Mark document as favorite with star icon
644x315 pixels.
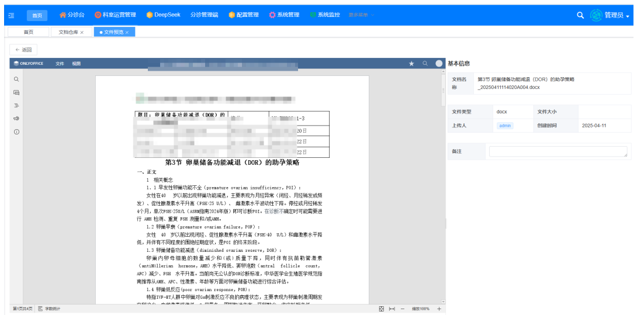[411, 63]
